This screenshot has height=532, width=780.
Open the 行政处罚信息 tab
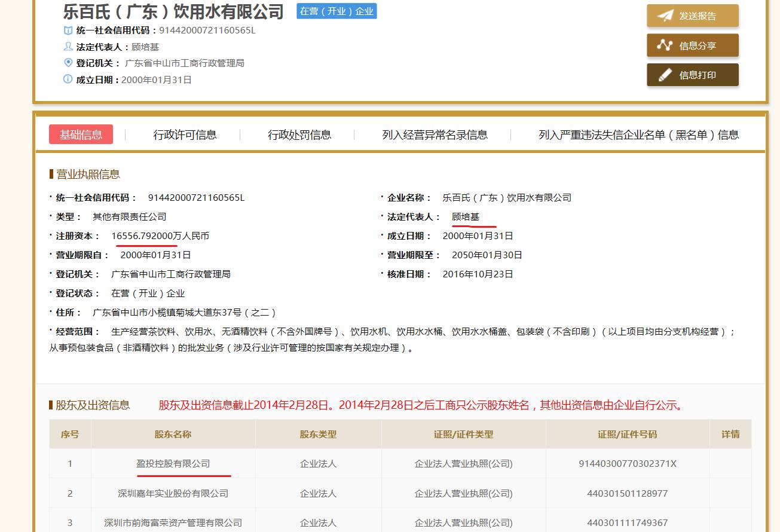point(299,135)
